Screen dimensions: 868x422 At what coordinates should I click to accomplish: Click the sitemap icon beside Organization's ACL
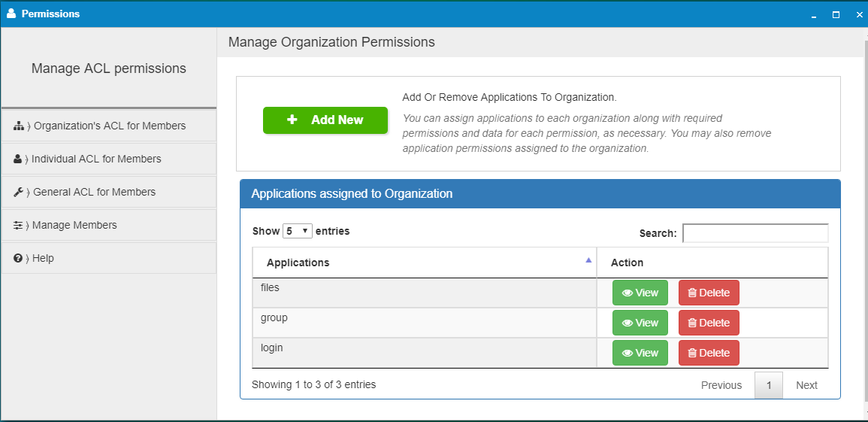(x=19, y=126)
